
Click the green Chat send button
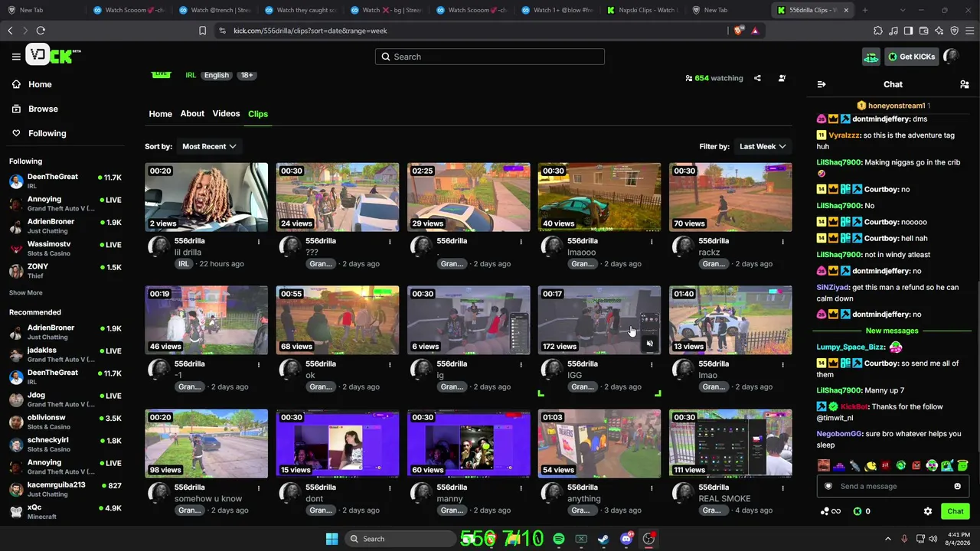click(955, 511)
